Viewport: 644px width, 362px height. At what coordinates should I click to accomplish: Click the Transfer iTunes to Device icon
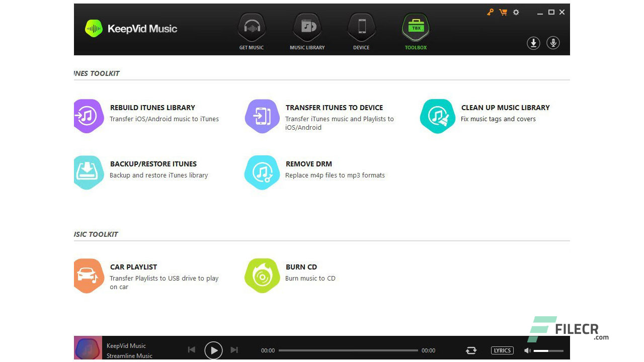262,116
